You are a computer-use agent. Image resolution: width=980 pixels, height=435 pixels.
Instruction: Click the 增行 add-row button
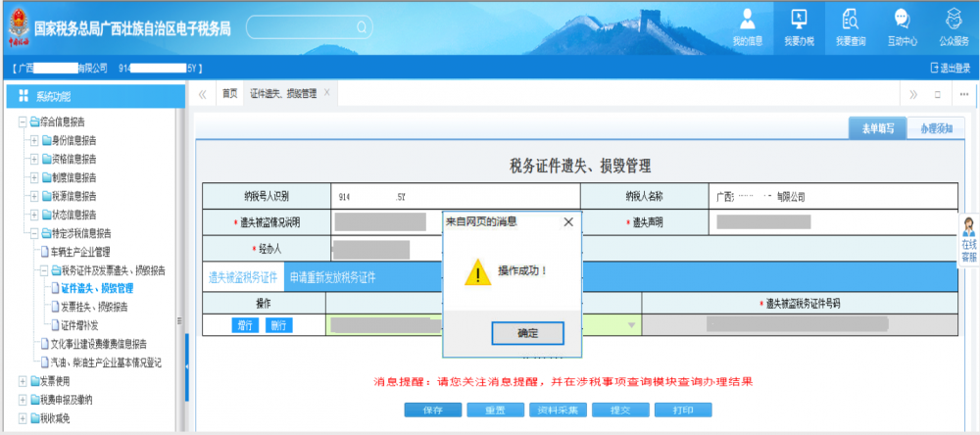point(245,325)
